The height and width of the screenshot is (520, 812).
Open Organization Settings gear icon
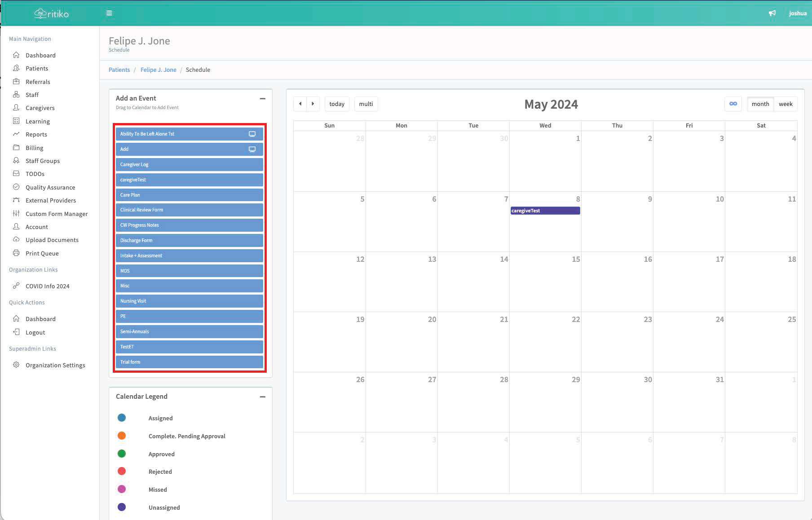pyautogui.click(x=16, y=365)
